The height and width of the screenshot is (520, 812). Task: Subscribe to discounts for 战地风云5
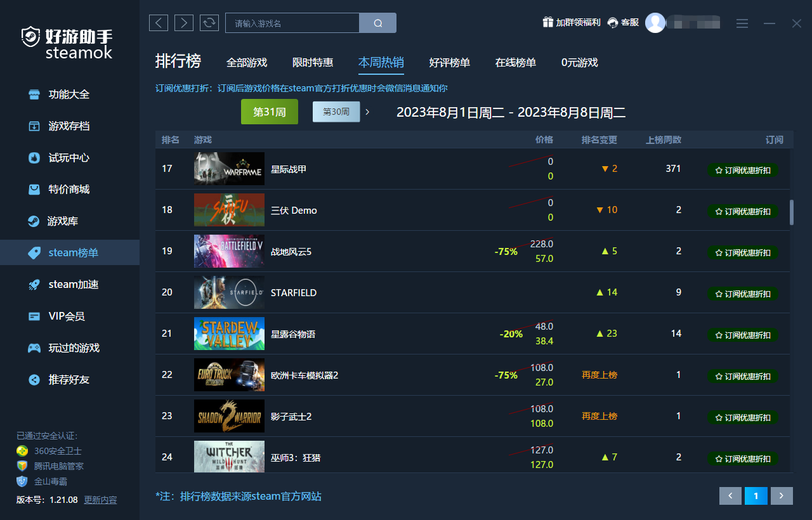pos(743,252)
